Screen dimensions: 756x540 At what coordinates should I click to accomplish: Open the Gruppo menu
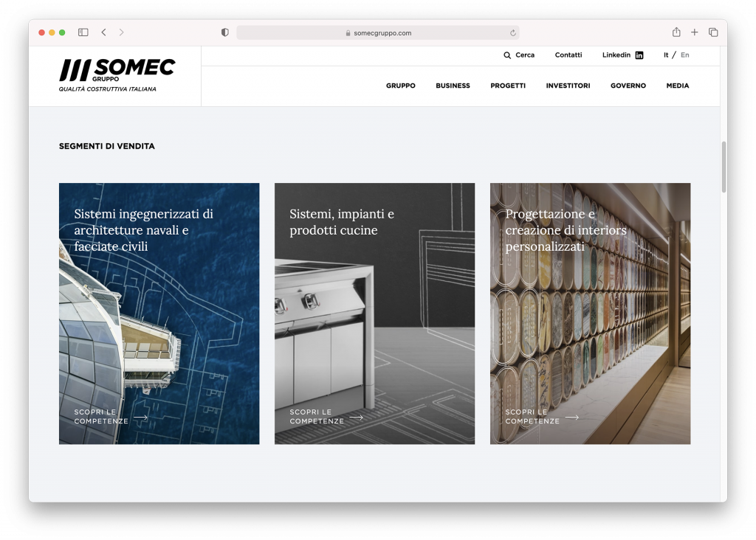[x=401, y=86]
